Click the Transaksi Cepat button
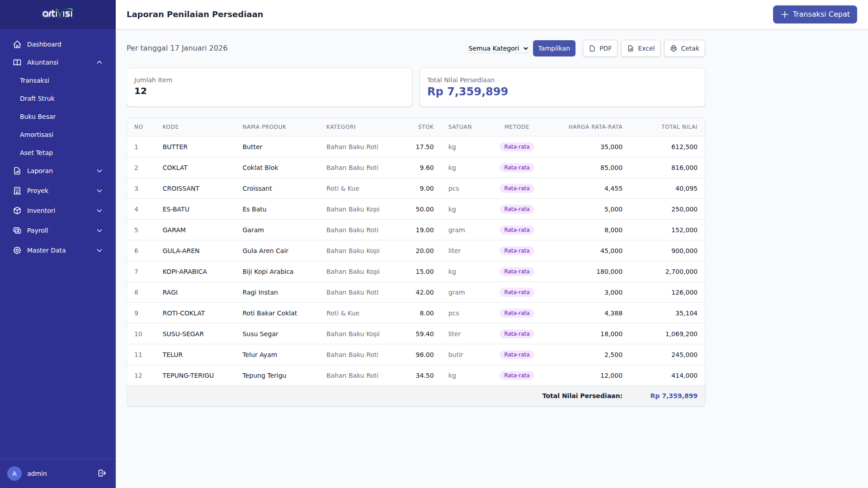The height and width of the screenshot is (488, 868). click(815, 14)
